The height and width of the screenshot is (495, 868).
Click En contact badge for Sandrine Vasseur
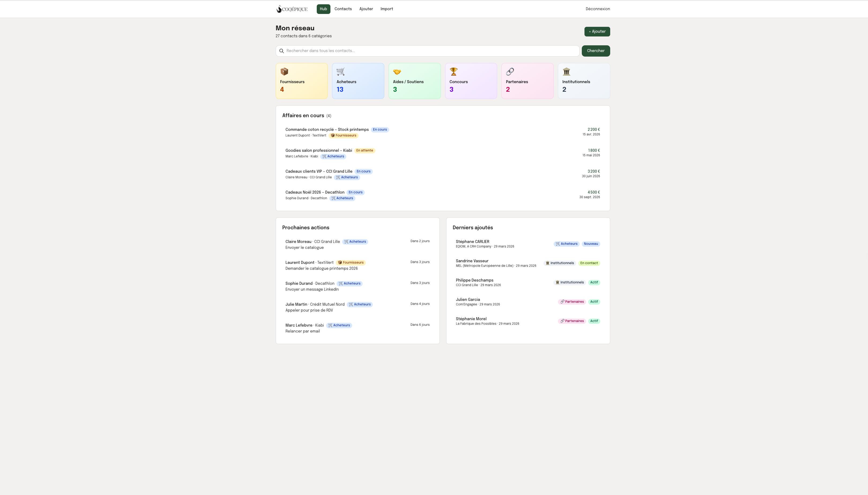pos(589,263)
